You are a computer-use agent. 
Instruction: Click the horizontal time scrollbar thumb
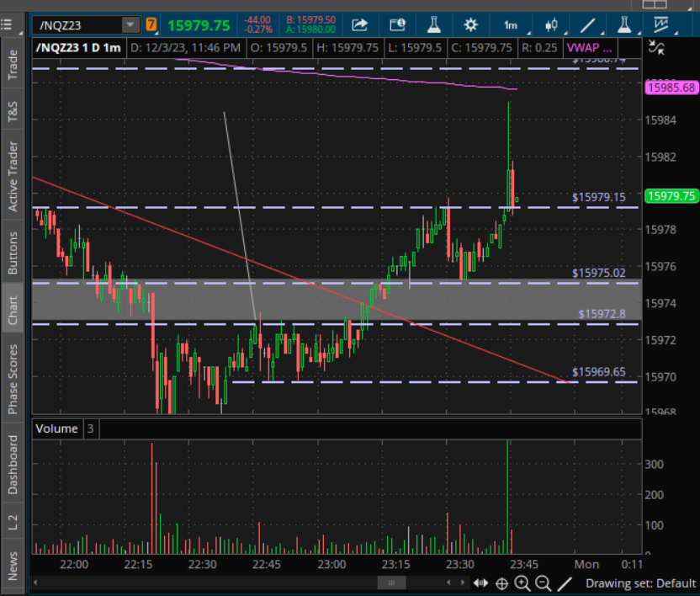coord(391,583)
